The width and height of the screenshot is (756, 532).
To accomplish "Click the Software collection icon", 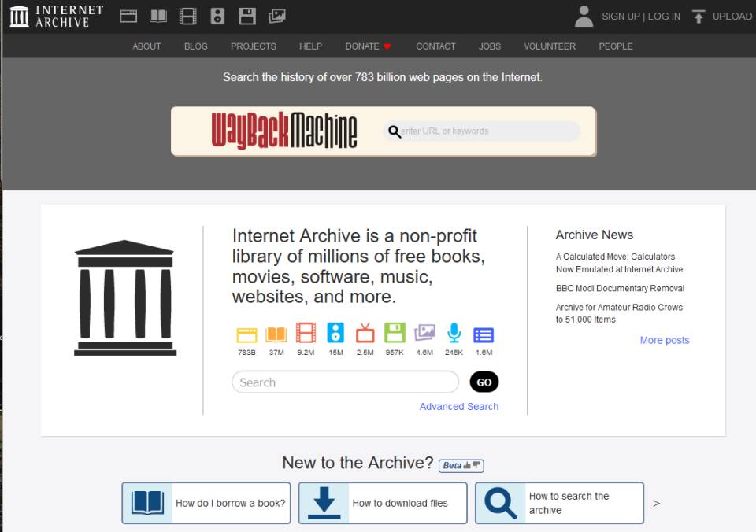I will (246, 16).
